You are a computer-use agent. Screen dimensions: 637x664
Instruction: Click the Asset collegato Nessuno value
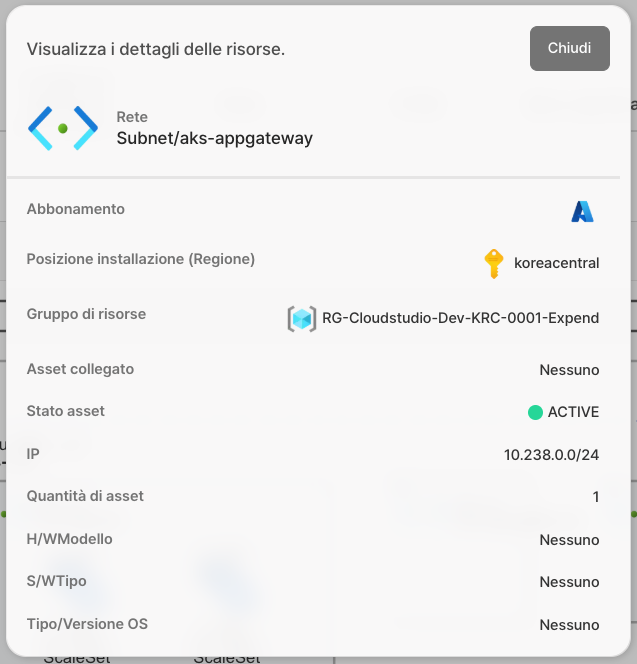coord(569,370)
